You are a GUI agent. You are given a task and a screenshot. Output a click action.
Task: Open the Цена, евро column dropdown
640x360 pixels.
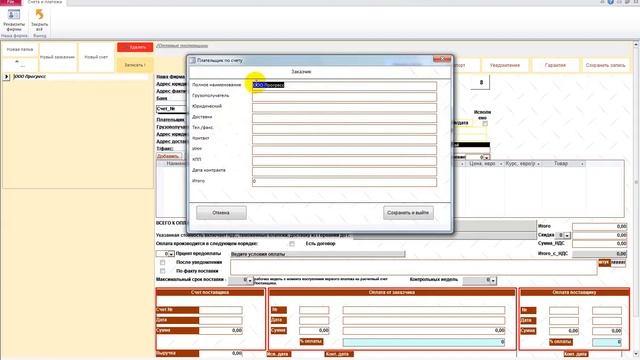click(501, 164)
